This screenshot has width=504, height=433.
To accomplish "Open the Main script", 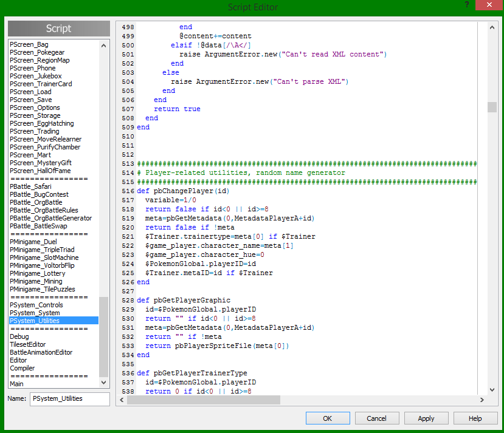I will pos(17,384).
